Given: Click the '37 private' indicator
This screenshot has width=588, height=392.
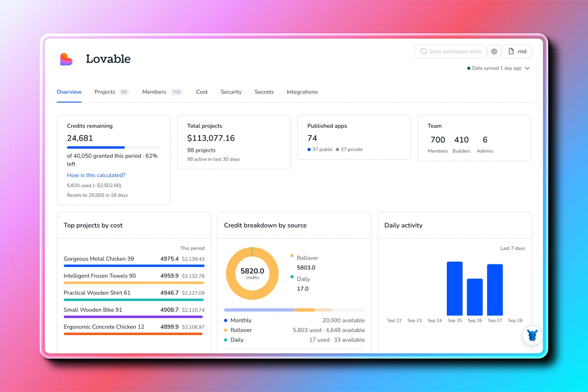Looking at the screenshot, I should [x=349, y=150].
